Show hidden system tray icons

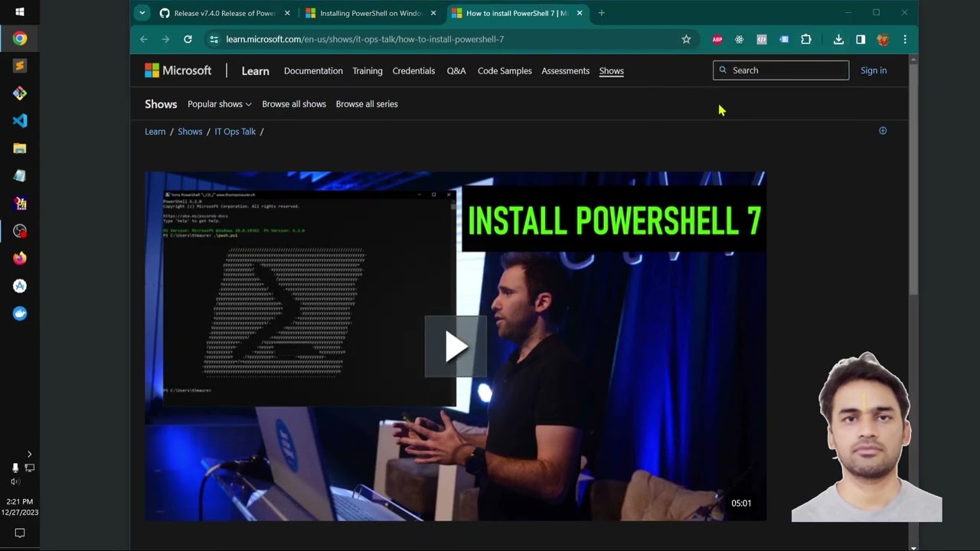pyautogui.click(x=29, y=454)
